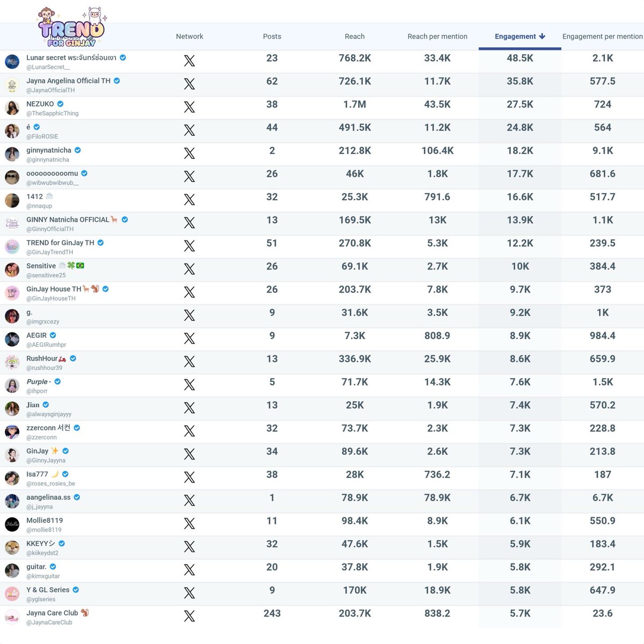Click the X network icon for Jayna Angelina Official TH

[x=189, y=84]
